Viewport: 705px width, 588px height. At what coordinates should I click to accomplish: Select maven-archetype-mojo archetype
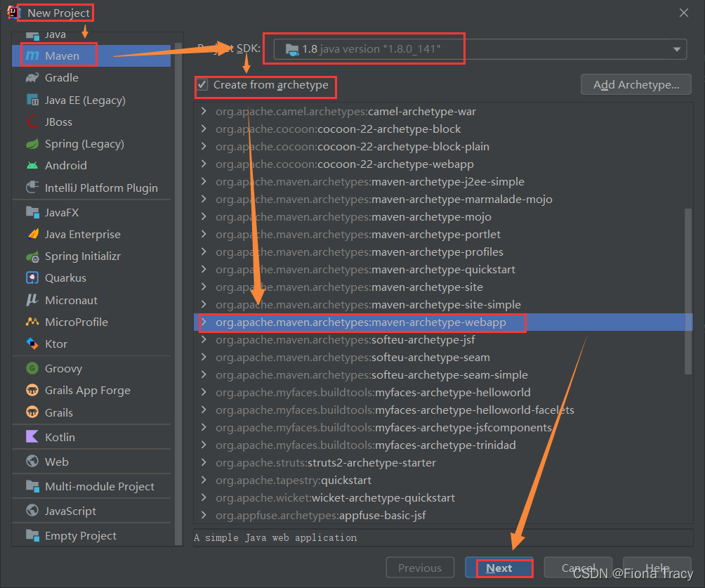coord(443,217)
